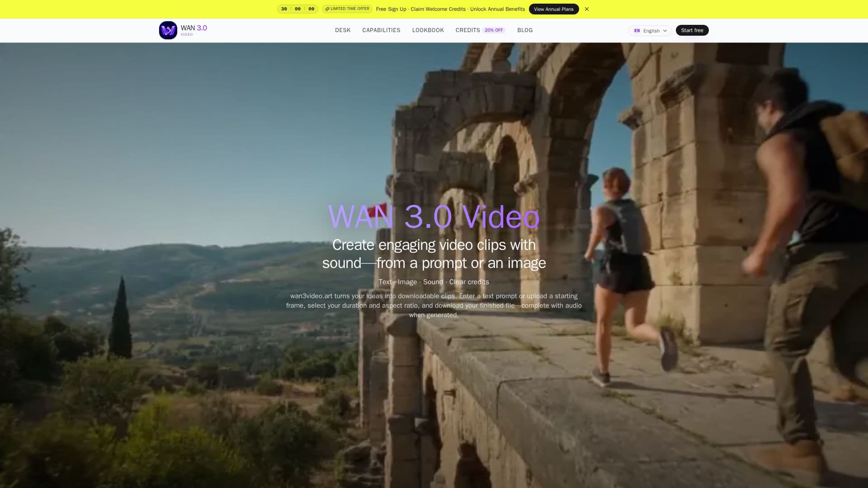Image resolution: width=868 pixels, height=488 pixels.
Task: Click the WAN 3.0 brand name text
Action: [x=194, y=28]
